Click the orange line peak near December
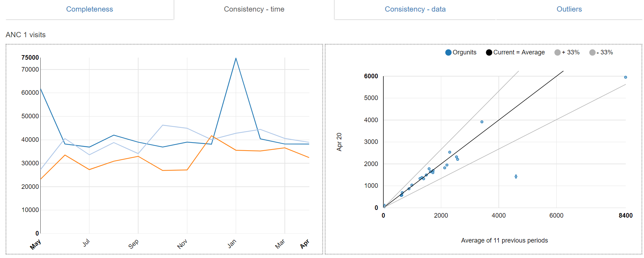 (212, 136)
